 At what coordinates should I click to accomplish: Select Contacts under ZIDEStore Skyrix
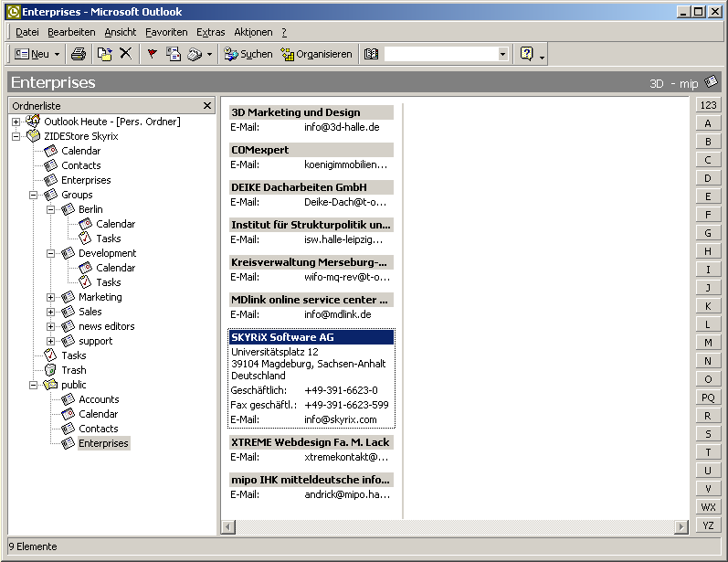point(80,165)
